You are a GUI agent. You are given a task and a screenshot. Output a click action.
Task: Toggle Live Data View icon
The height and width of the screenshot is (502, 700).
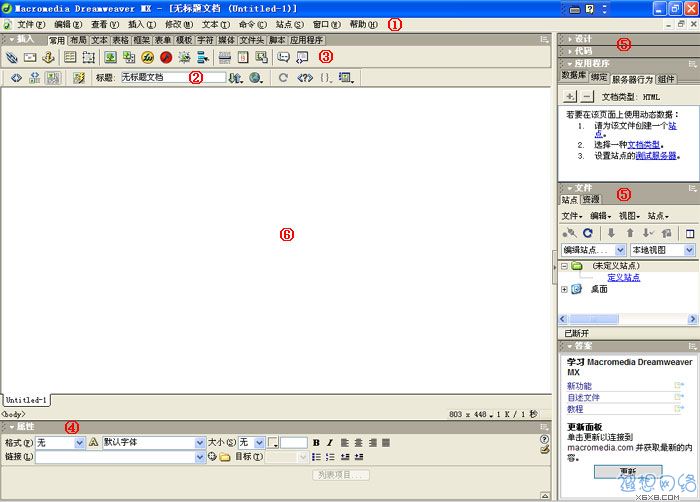pos(79,78)
